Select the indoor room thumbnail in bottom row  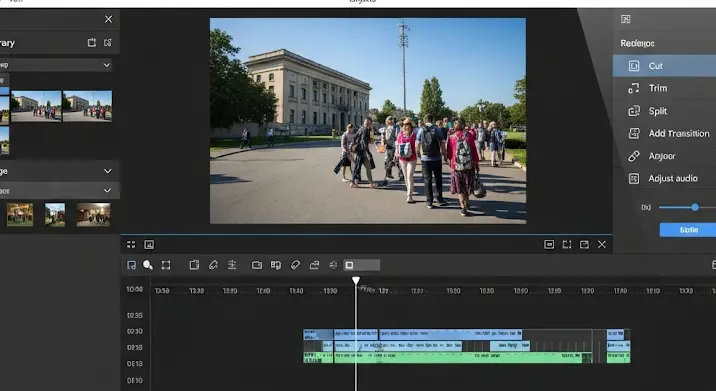pyautogui.click(x=94, y=215)
